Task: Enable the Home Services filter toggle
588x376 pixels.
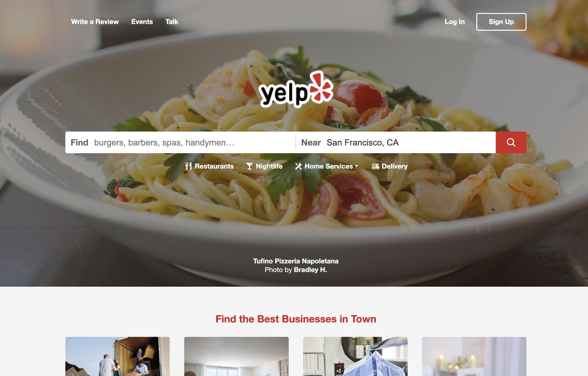Action: 327,166
